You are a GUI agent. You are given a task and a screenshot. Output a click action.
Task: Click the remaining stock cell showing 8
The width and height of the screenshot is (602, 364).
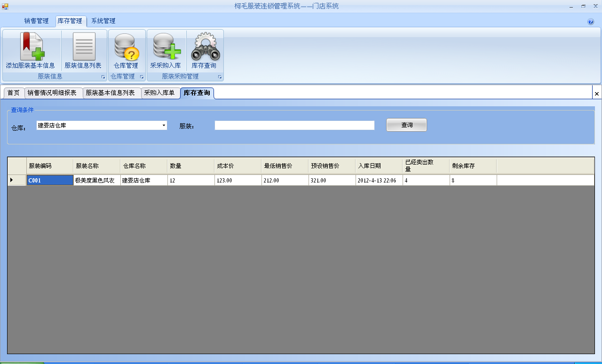(473, 180)
